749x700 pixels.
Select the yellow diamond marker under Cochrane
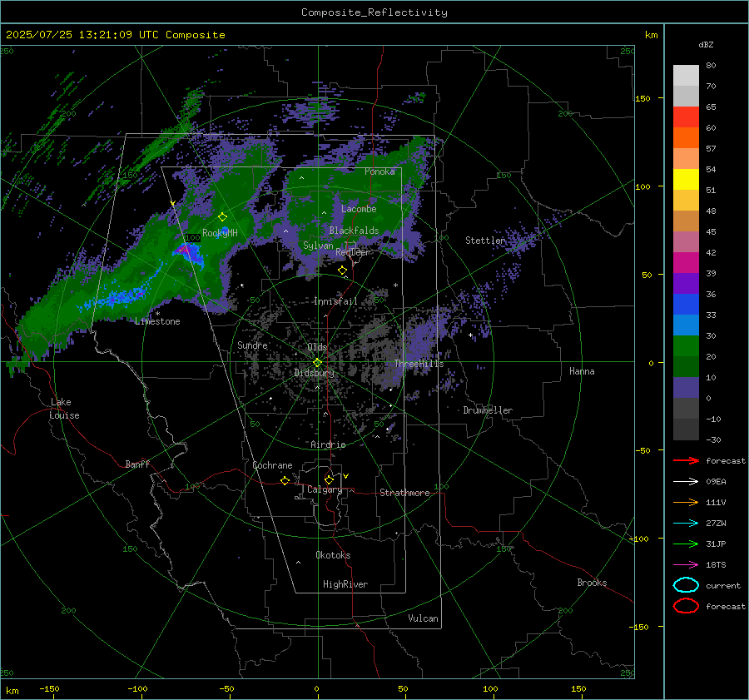[x=285, y=480]
